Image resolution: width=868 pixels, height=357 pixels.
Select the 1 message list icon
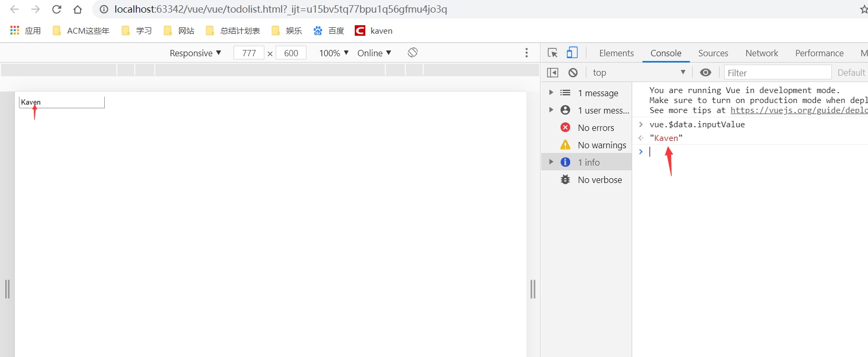click(565, 93)
